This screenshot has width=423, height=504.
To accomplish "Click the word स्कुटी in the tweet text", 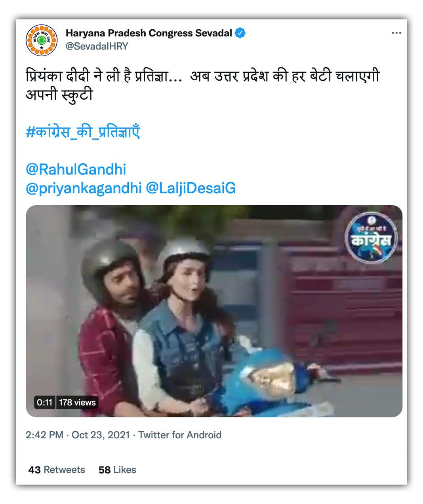I will click(x=77, y=95).
